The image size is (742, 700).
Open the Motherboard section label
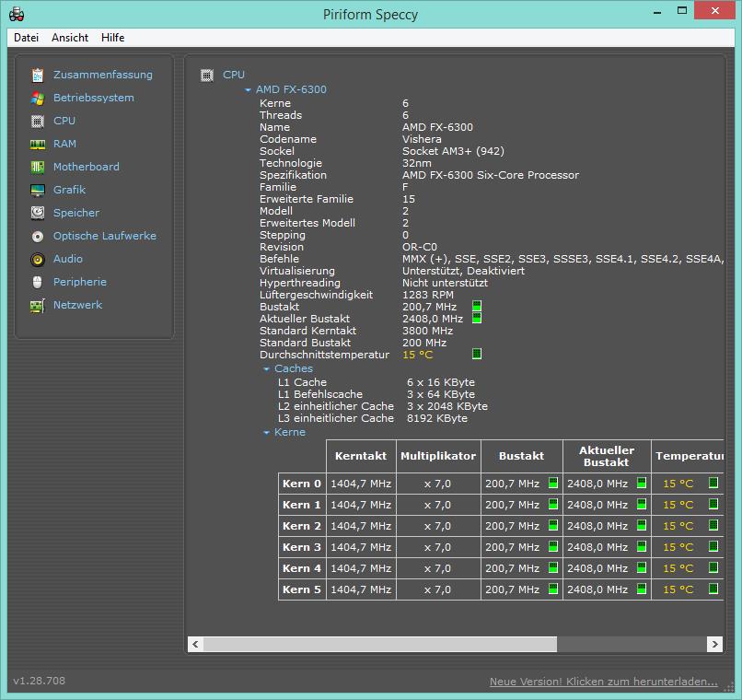[x=87, y=167]
